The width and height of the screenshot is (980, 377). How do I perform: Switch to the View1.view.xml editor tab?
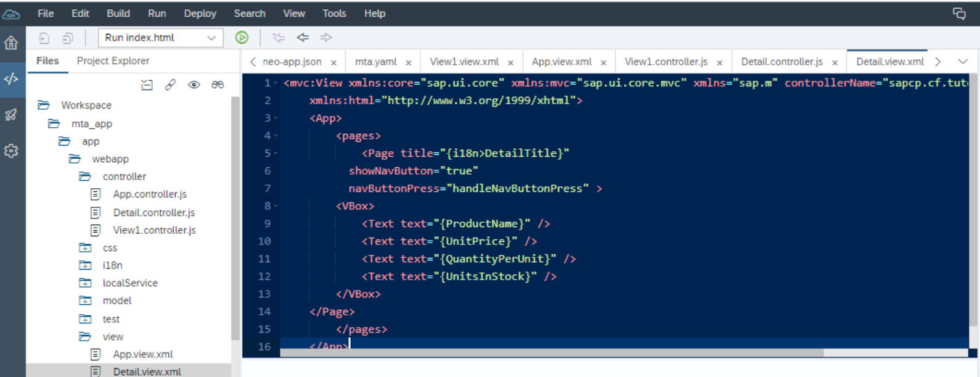pyautogui.click(x=464, y=62)
